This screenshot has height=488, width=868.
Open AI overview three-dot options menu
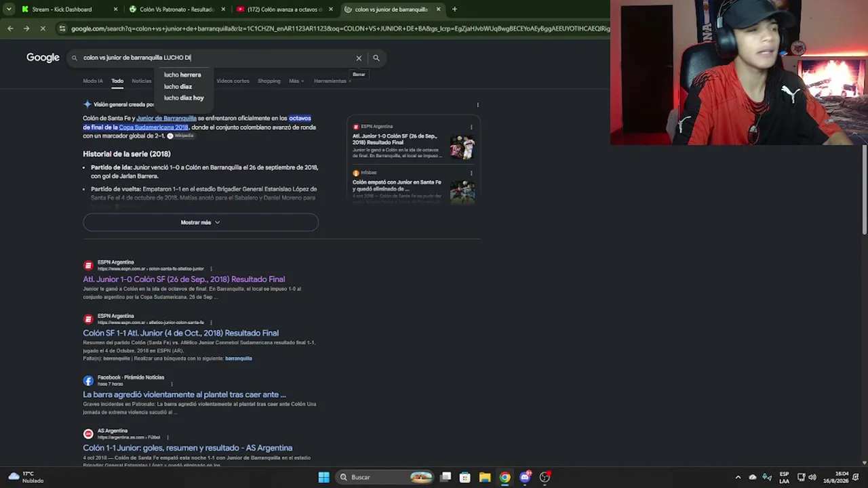[x=478, y=105]
